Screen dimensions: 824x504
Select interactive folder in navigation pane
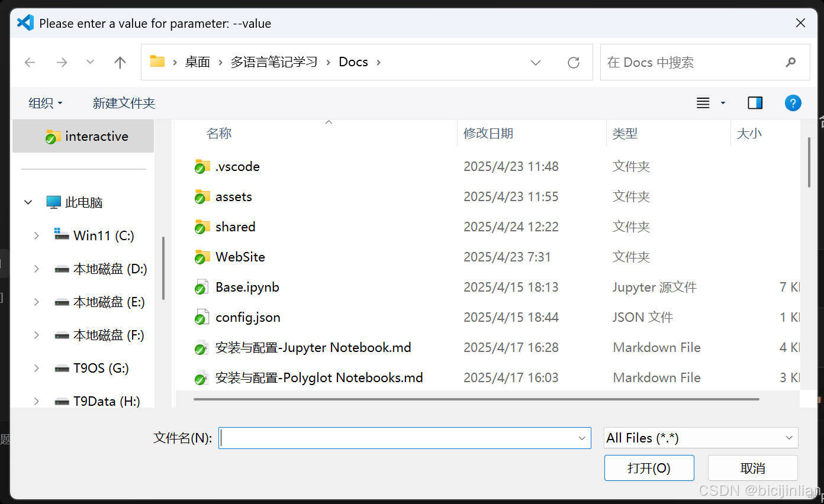83,136
